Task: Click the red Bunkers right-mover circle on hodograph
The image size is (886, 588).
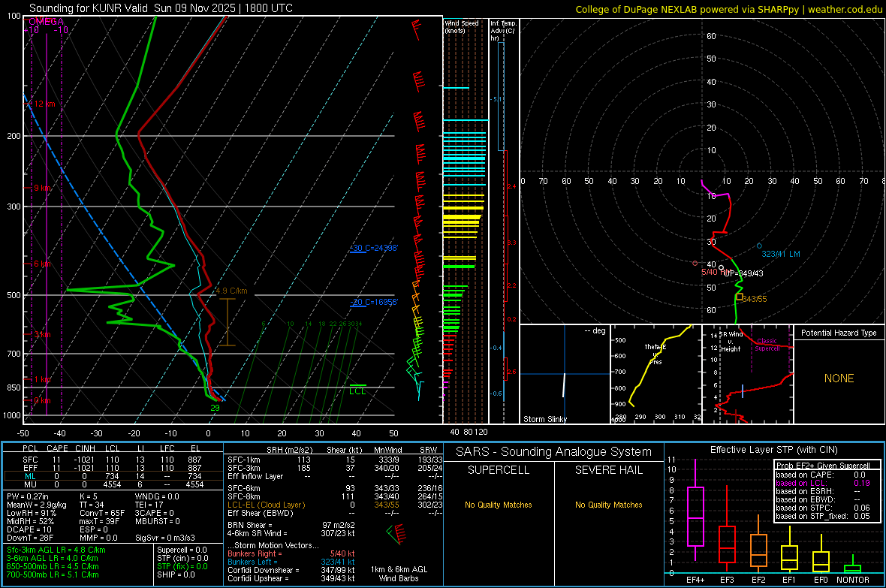Action: [x=695, y=264]
